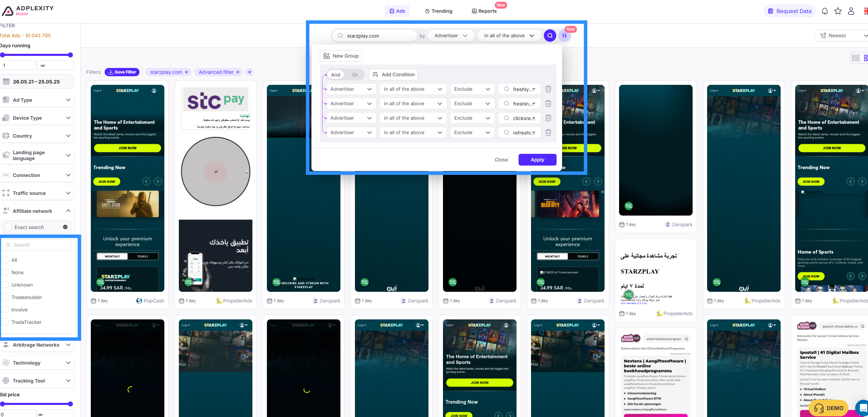The image size is (868, 417).
Task: Expand the Device Type filter
Action: [x=37, y=118]
